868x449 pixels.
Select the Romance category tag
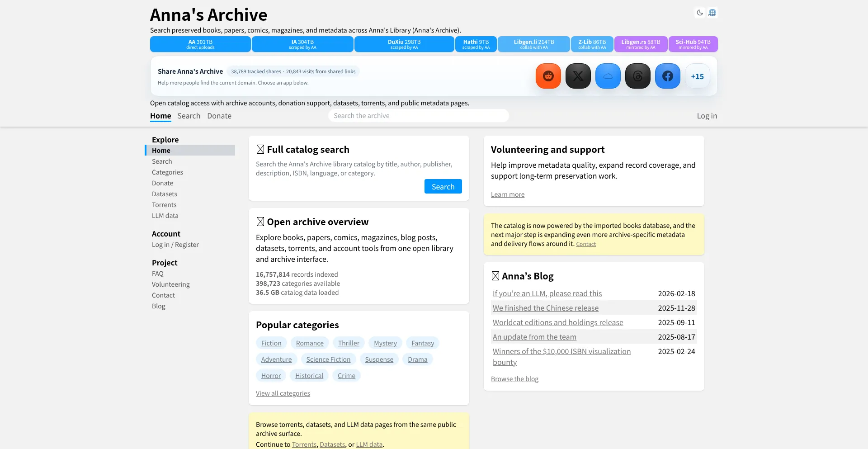click(x=310, y=343)
